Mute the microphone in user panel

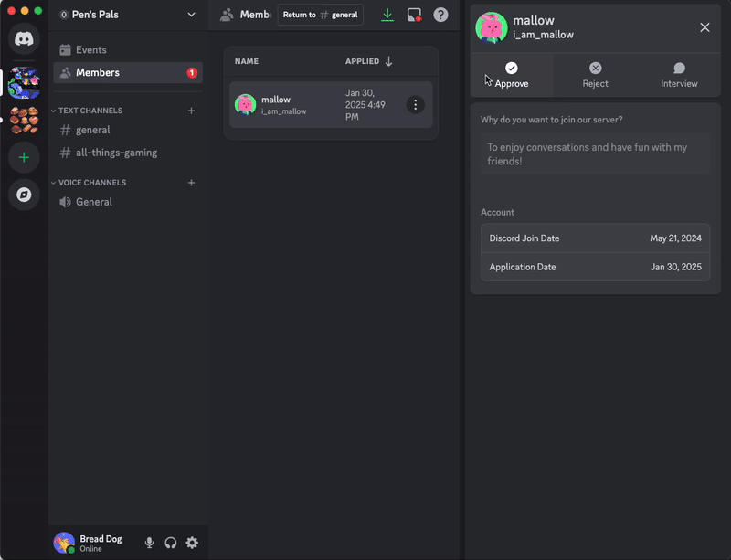[x=149, y=543]
